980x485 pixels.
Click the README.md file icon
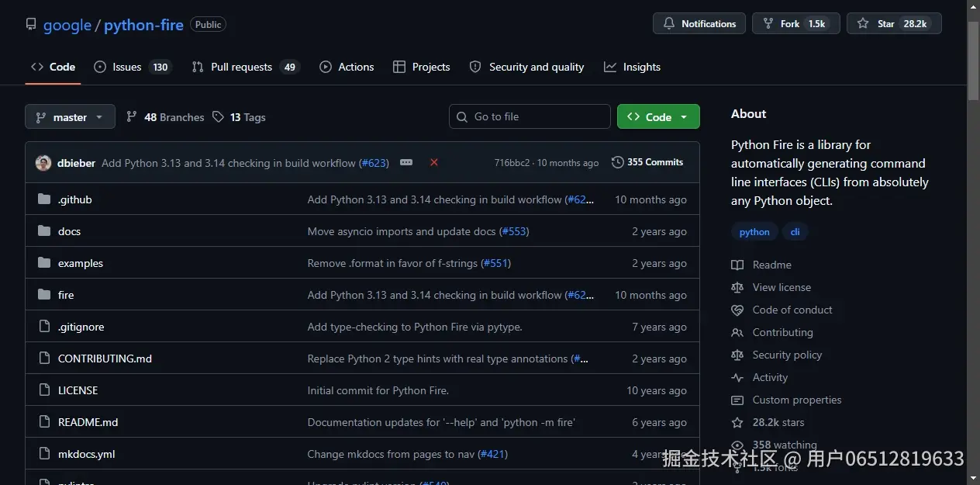[x=44, y=422]
